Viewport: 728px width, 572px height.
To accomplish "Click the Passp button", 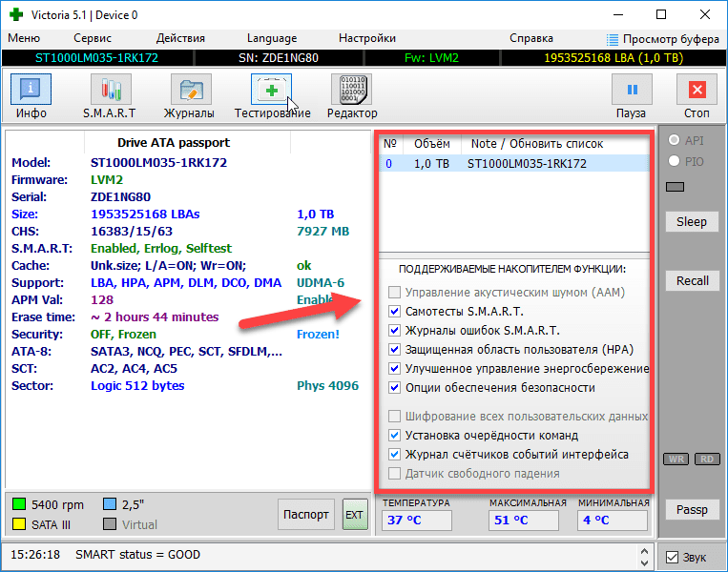I will 692,510.
